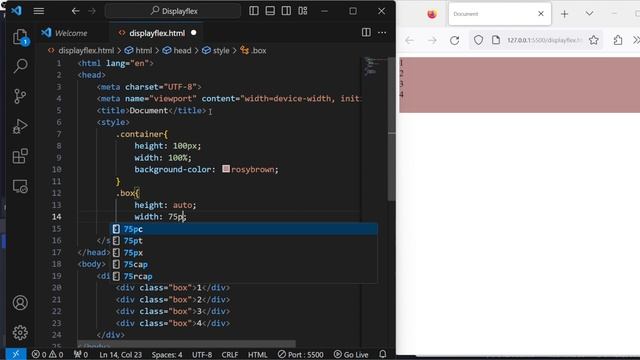Open a new tab in Firefox

point(564,14)
